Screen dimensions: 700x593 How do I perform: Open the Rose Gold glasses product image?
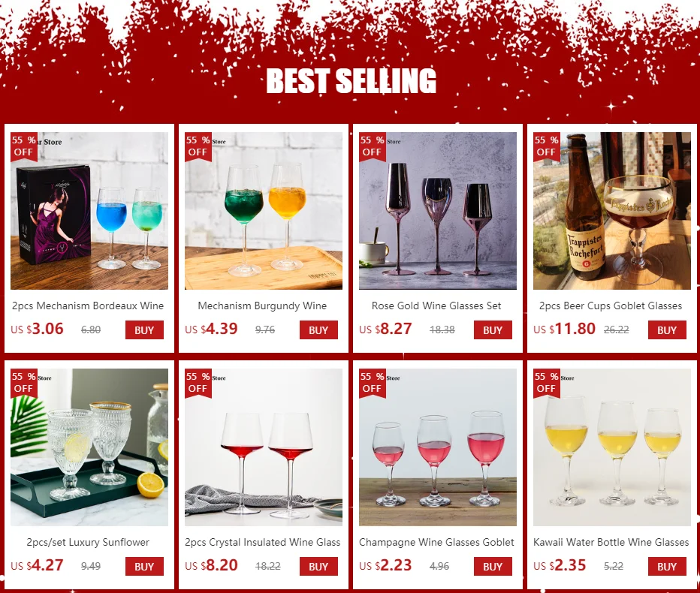437,211
